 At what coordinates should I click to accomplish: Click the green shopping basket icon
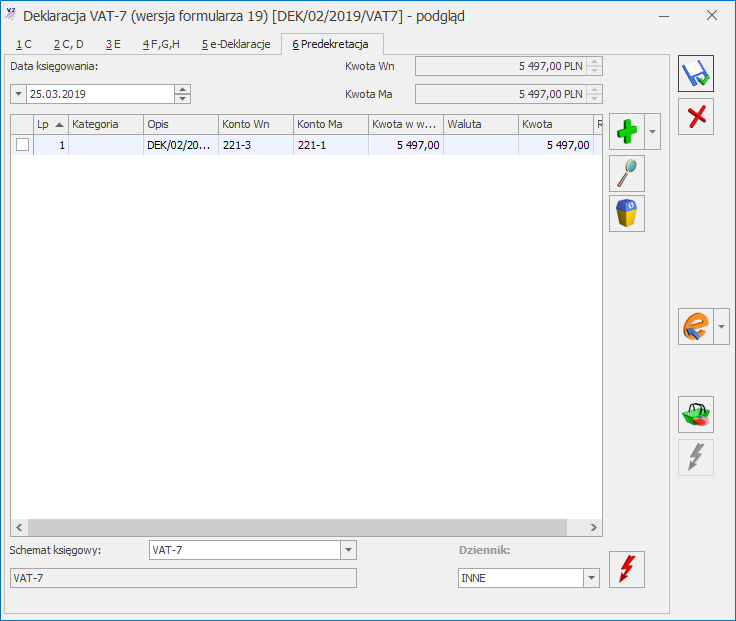point(696,414)
